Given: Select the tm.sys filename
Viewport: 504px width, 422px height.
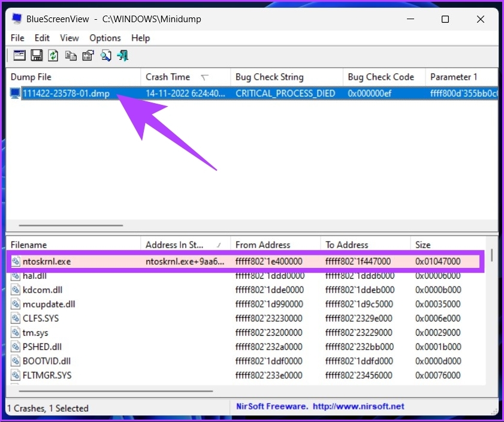Looking at the screenshot, I should (x=35, y=333).
